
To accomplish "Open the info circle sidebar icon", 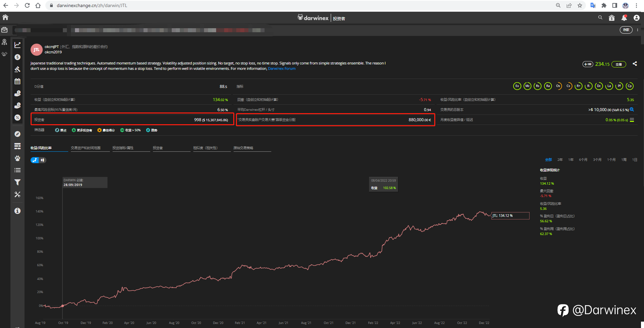I will tap(17, 211).
